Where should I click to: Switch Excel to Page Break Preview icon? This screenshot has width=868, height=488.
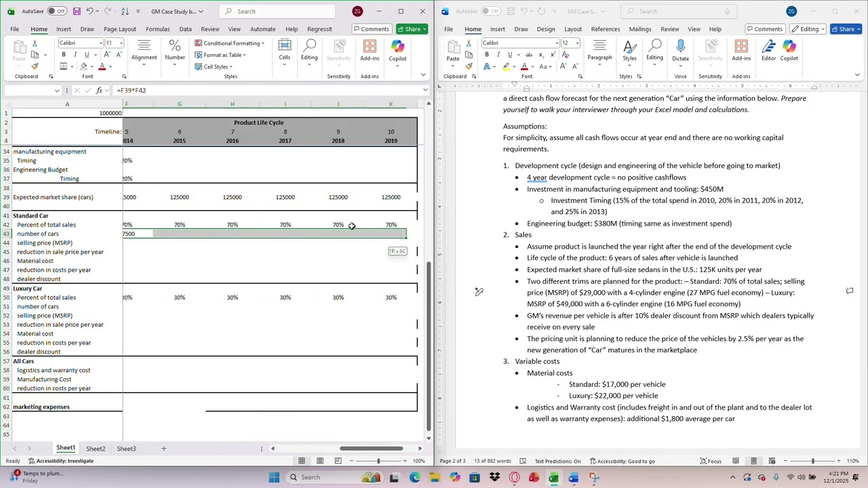click(338, 461)
